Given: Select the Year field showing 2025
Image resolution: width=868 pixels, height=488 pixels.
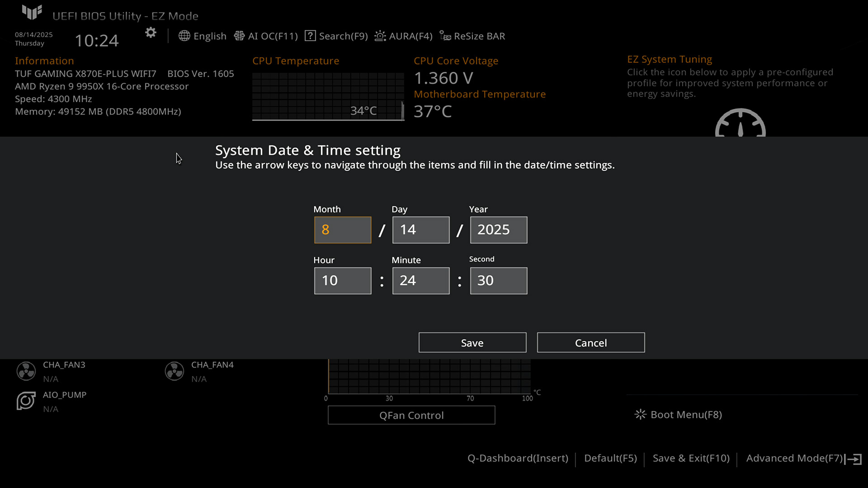Looking at the screenshot, I should point(498,230).
